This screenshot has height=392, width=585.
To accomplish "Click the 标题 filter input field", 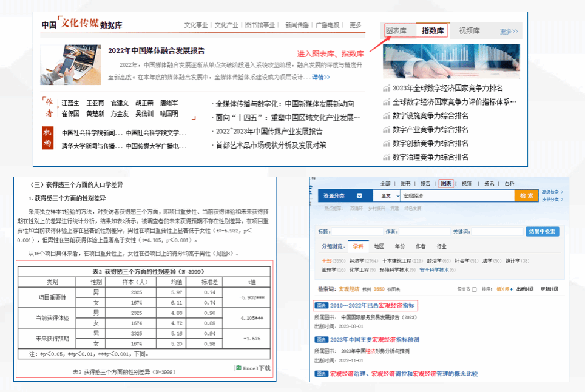I will [x=355, y=232].
